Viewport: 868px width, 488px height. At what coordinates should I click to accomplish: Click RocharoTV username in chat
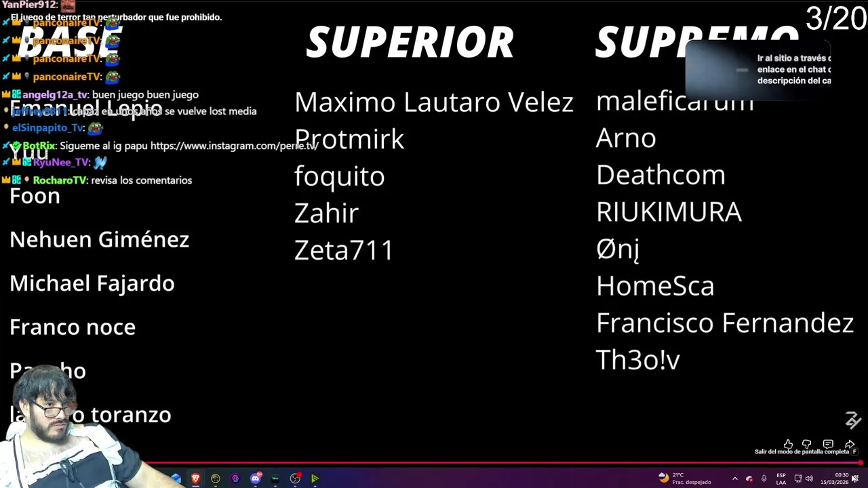(60, 180)
